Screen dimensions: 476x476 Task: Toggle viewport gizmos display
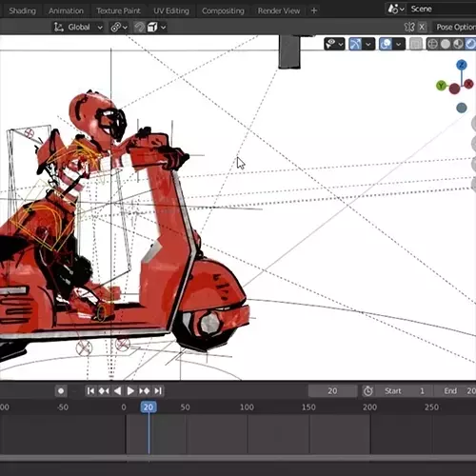(355, 44)
